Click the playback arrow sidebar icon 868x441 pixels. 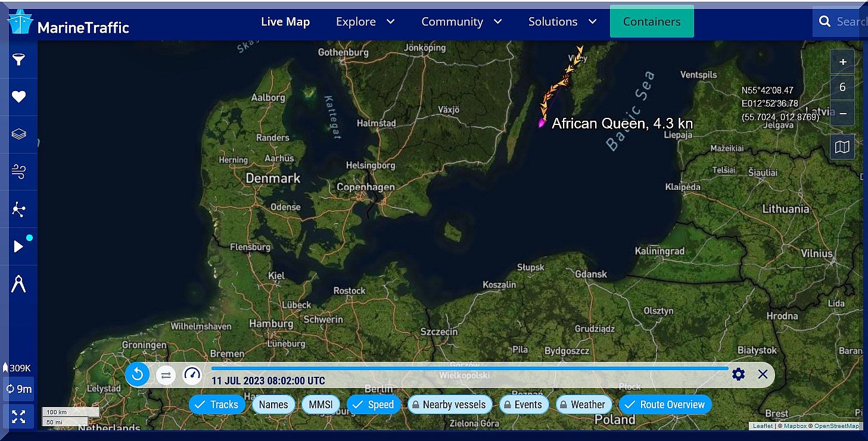[19, 246]
